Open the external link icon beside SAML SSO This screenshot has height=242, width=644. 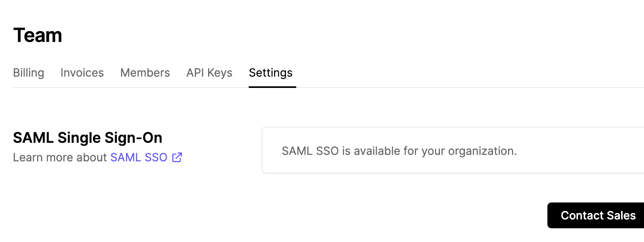(x=177, y=157)
